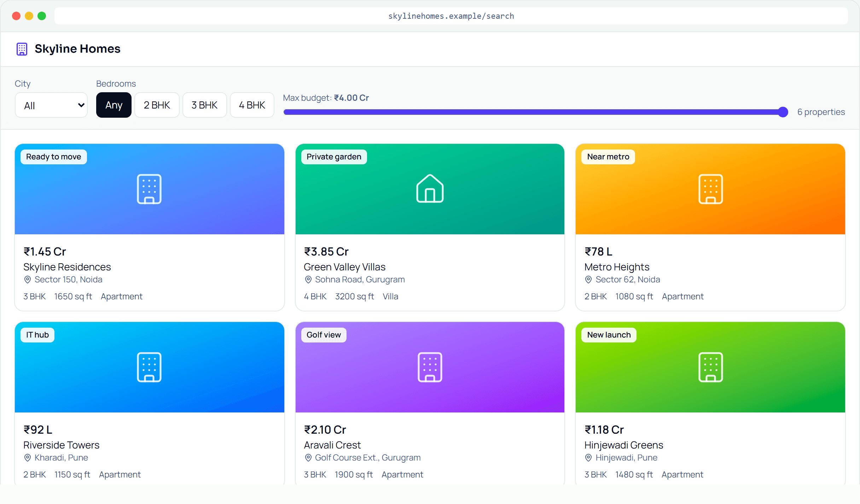Click the house icon on Green Valley Villas card
Image resolution: width=860 pixels, height=504 pixels.
430,188
